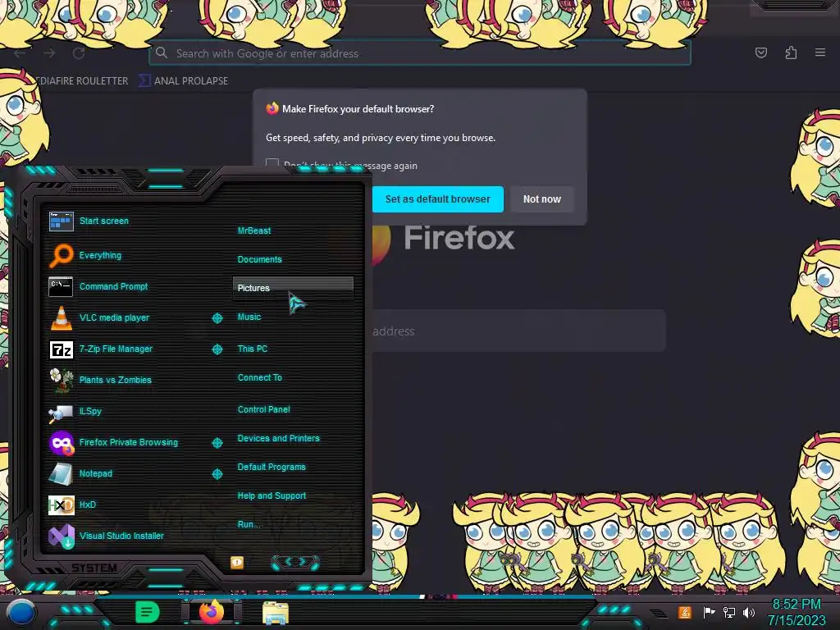Image resolution: width=840 pixels, height=630 pixels.
Task: Open green notes app in taskbar
Action: (148, 612)
